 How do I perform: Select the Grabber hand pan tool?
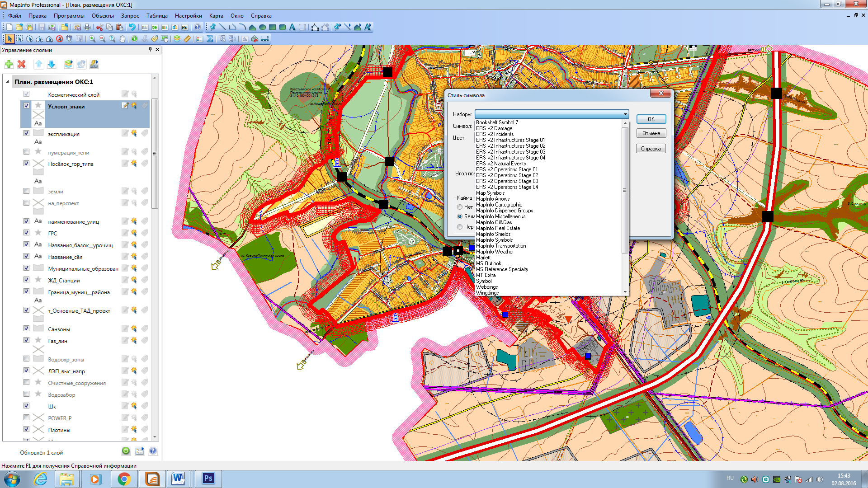pos(123,39)
